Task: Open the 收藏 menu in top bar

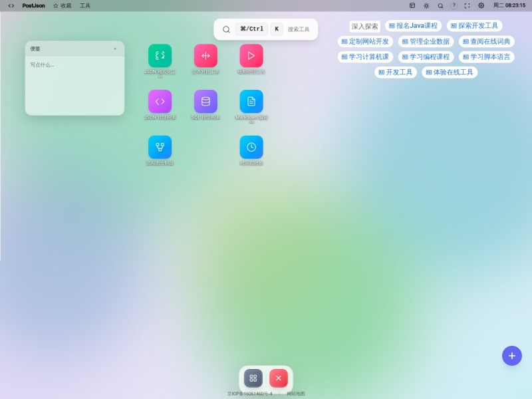Action: pyautogui.click(x=63, y=5)
